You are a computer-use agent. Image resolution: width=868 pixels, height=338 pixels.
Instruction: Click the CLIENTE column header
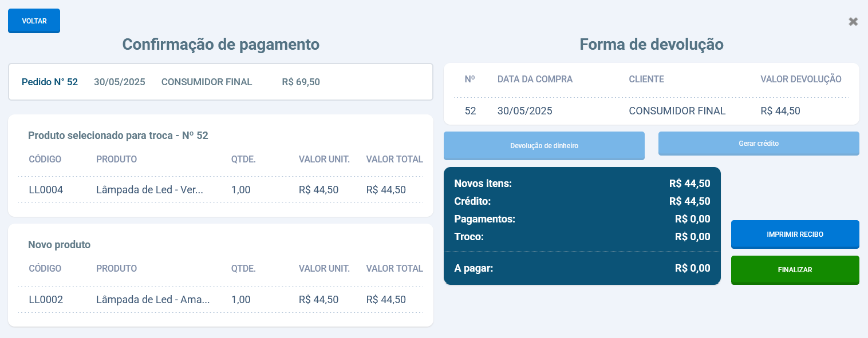click(x=646, y=79)
